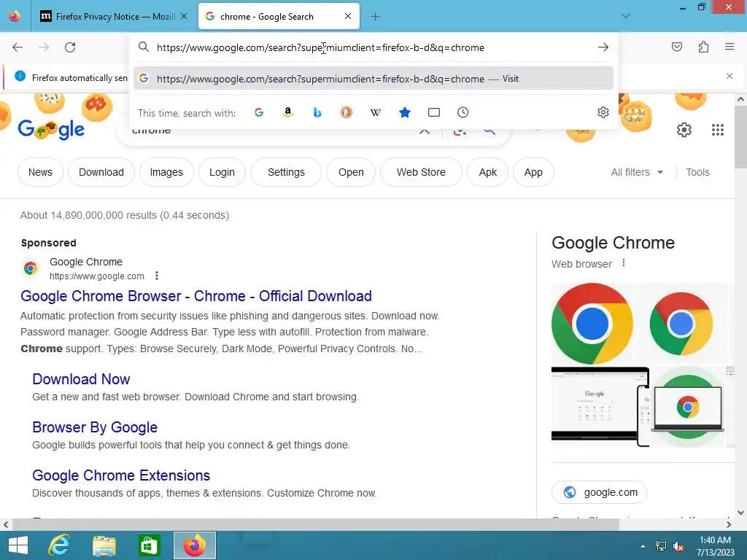
Task: Select the Login filter chip
Action: coord(222,172)
